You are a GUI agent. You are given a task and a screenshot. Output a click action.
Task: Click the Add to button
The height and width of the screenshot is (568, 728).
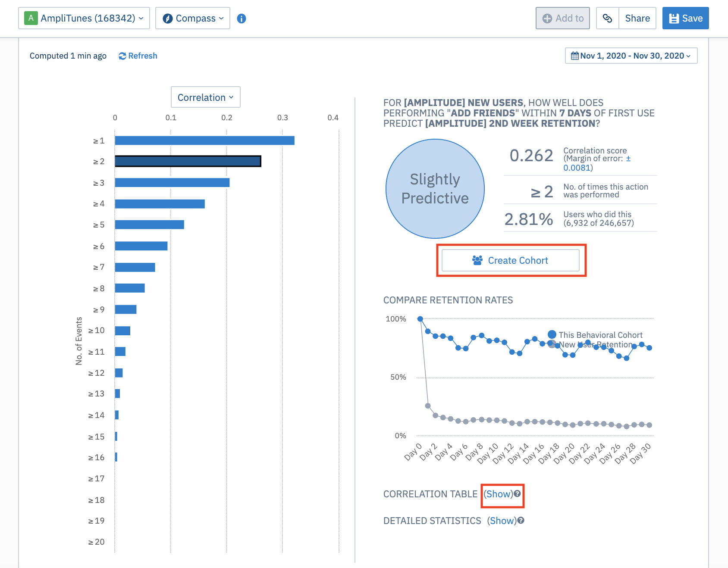coord(563,18)
